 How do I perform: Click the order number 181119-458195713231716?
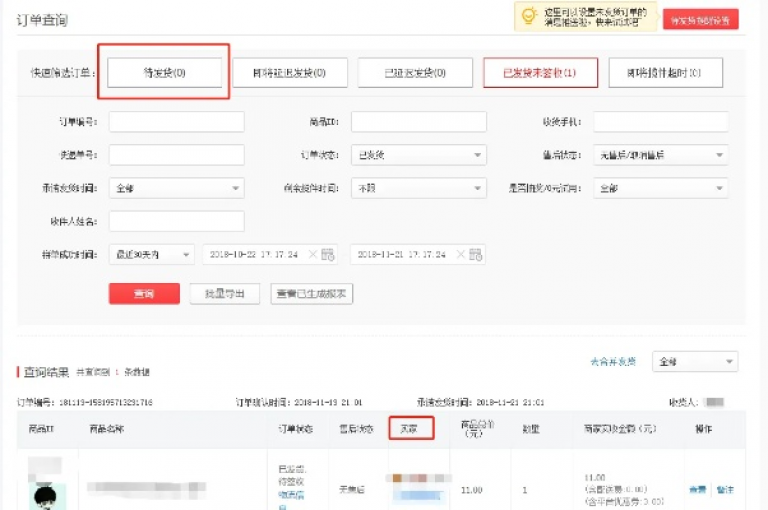click(106, 402)
